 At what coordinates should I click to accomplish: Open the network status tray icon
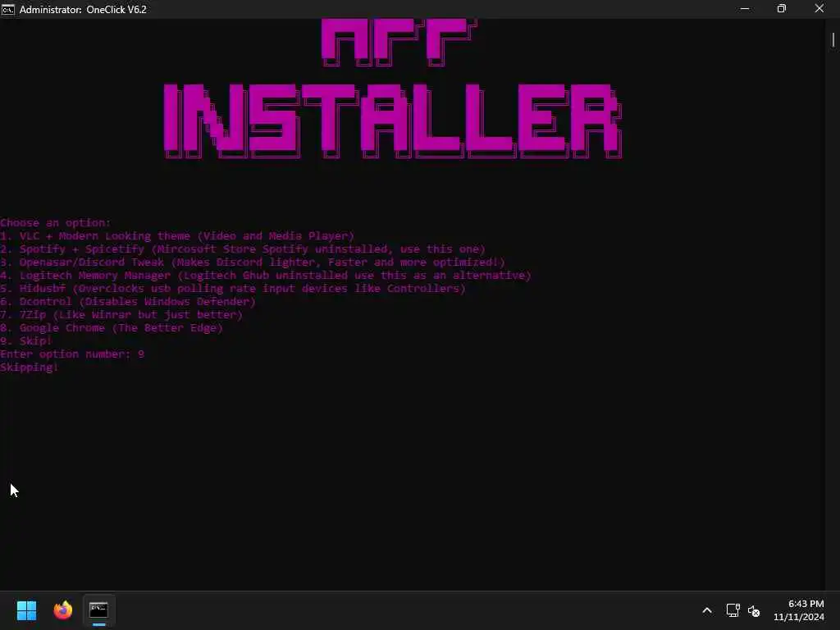pyautogui.click(x=733, y=610)
